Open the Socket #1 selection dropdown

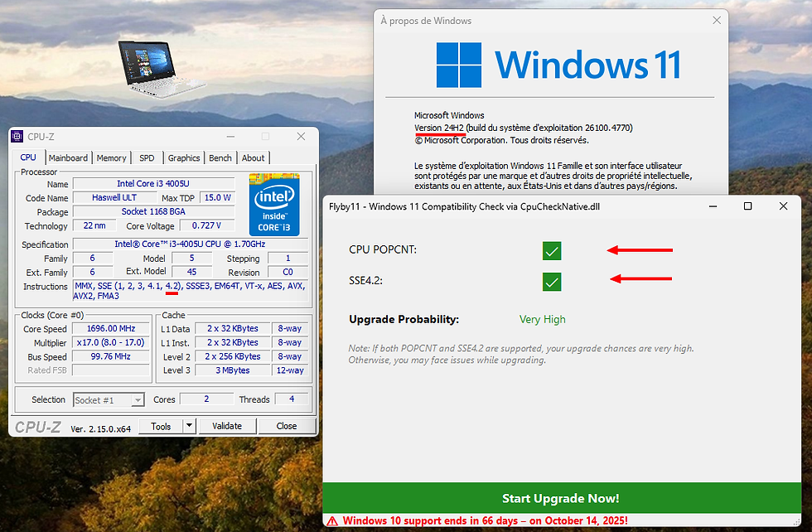click(x=109, y=400)
